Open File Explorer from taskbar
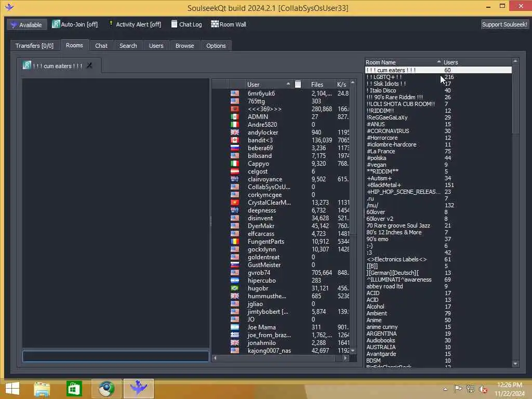 tap(42, 389)
